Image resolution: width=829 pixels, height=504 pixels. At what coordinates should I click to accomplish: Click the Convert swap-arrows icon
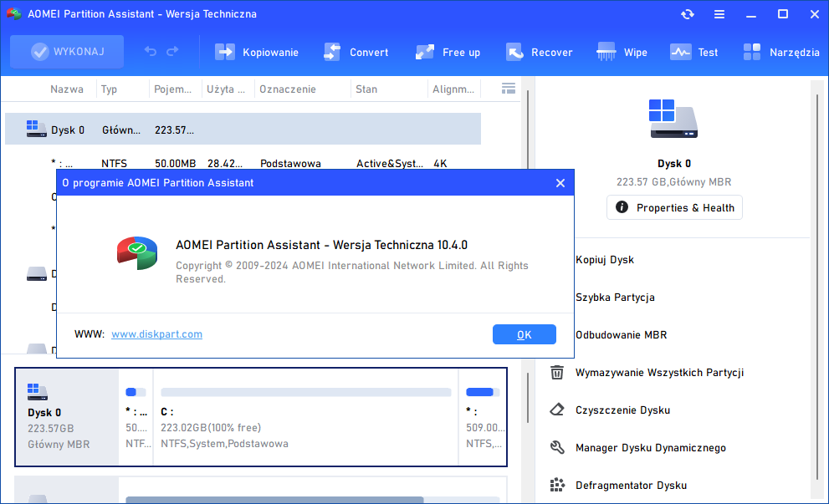332,52
